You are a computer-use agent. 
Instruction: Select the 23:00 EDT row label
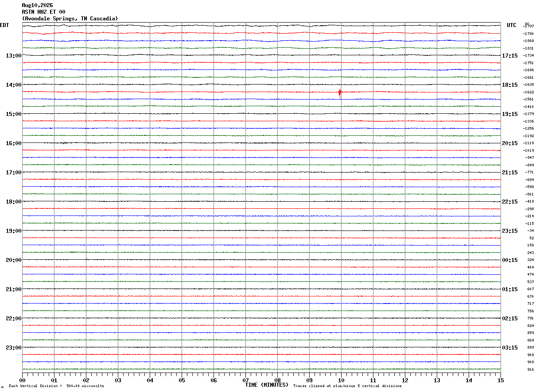pyautogui.click(x=14, y=347)
